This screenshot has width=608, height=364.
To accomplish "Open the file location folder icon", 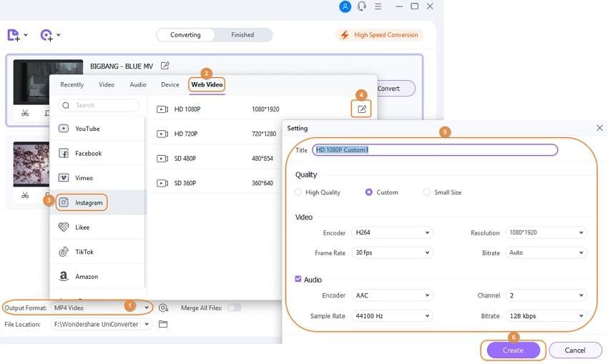I will (x=163, y=324).
